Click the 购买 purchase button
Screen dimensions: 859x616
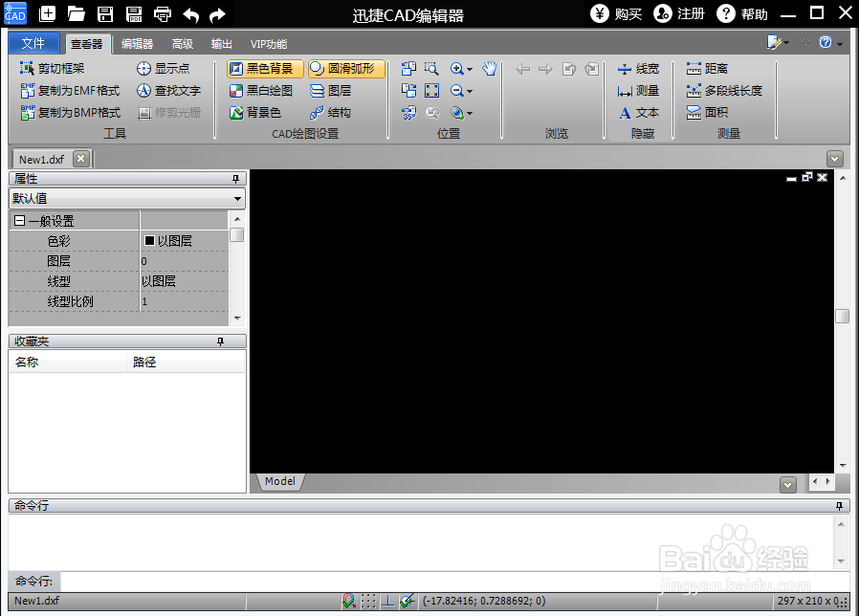616,13
